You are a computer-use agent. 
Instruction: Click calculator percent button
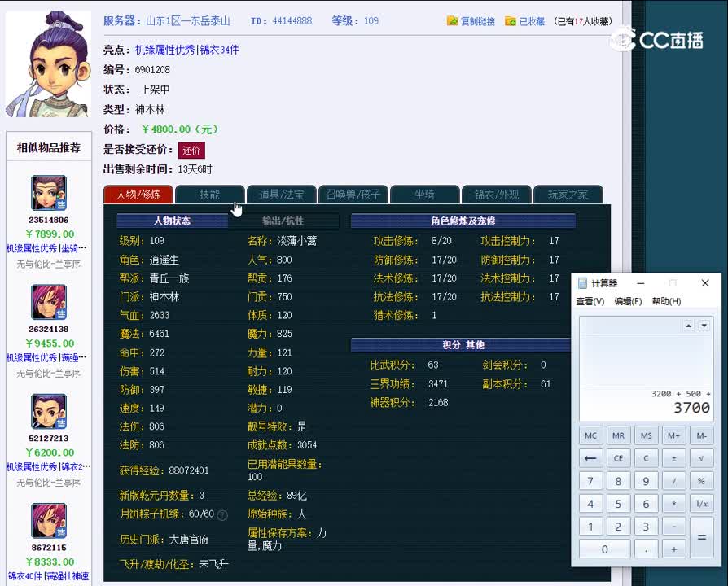coord(702,481)
